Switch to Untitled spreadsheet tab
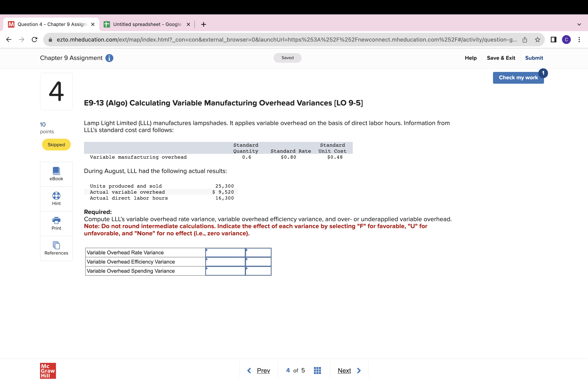The height and width of the screenshot is (382, 588). [x=147, y=24]
